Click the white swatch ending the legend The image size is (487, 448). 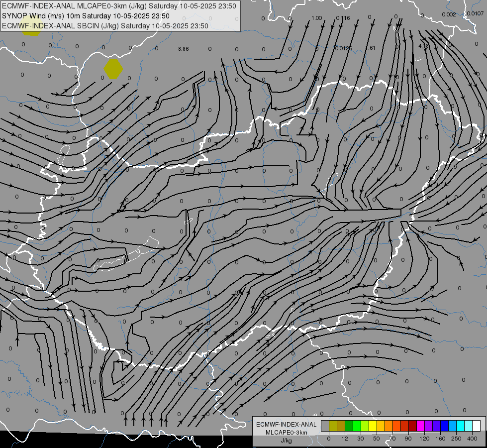(x=476, y=426)
